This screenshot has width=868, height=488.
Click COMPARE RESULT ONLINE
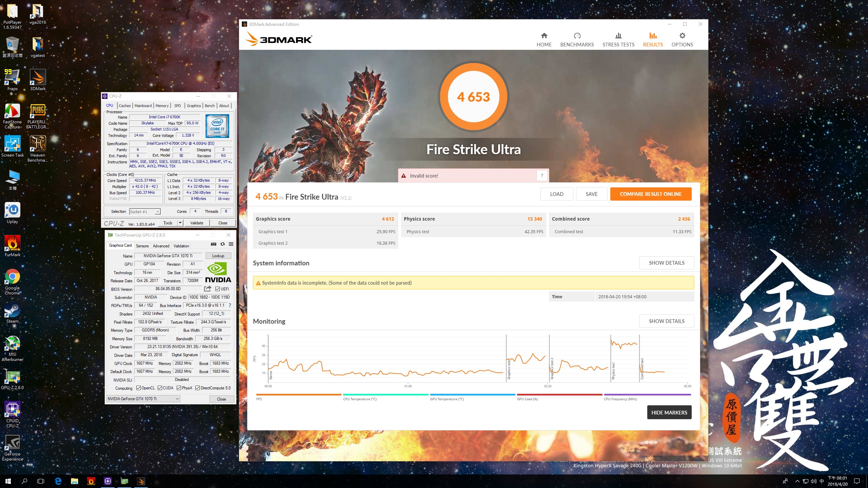[x=651, y=194]
